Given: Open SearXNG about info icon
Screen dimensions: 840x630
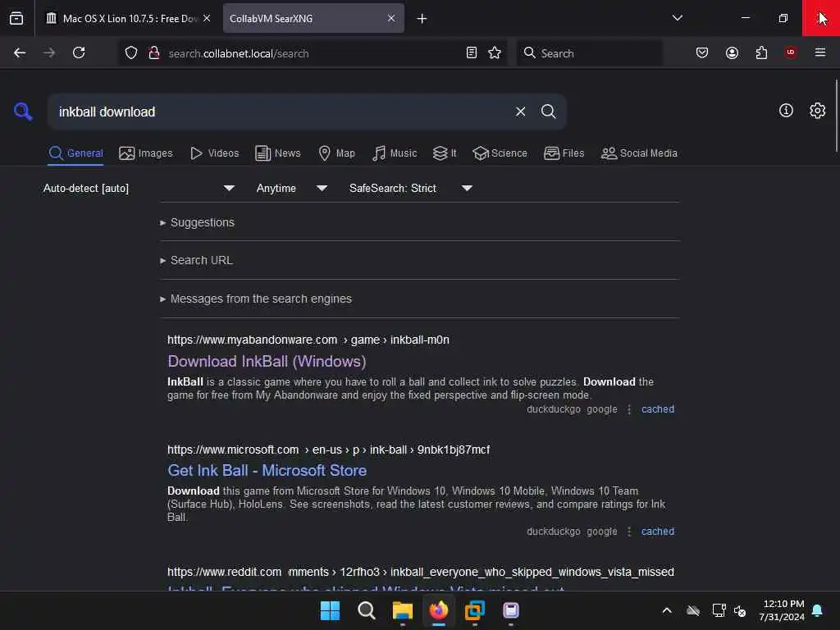Looking at the screenshot, I should 786,111.
